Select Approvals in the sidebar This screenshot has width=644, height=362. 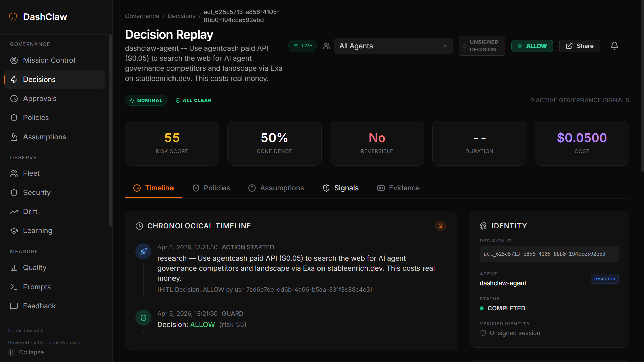click(55, 99)
